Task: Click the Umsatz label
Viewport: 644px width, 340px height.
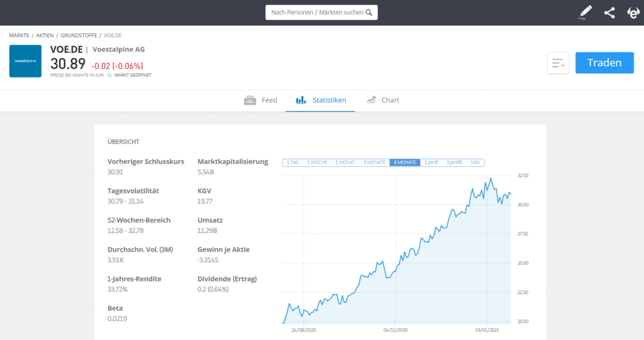Action: tap(210, 220)
